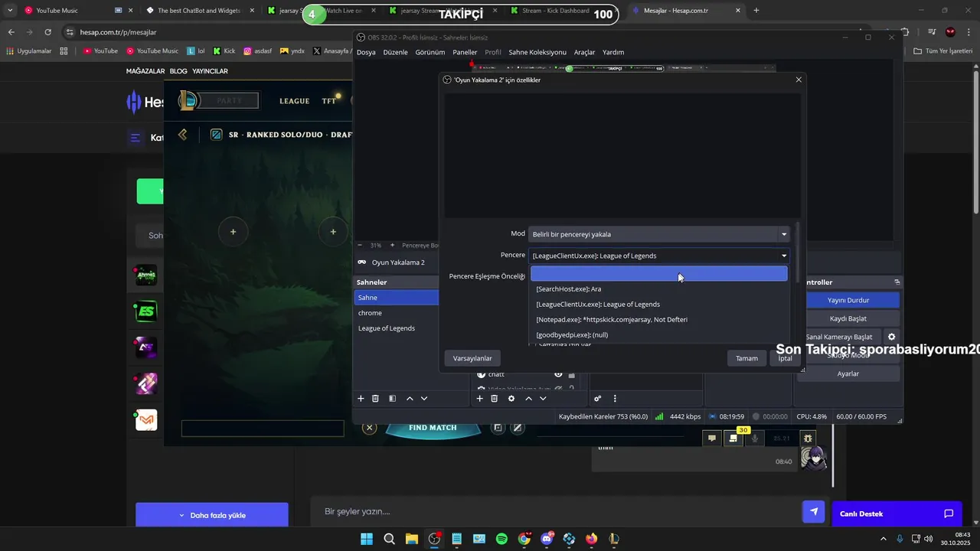Open audio mixer advanced settings gears icon

(597, 399)
